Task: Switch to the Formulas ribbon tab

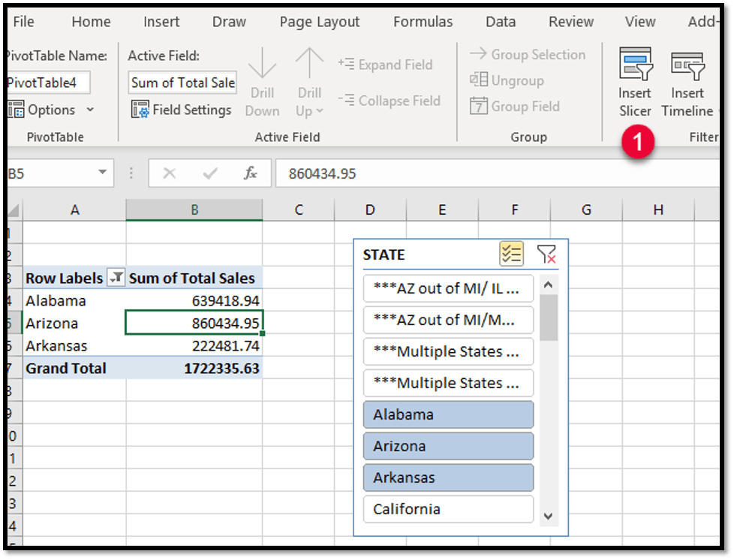Action: coord(423,22)
